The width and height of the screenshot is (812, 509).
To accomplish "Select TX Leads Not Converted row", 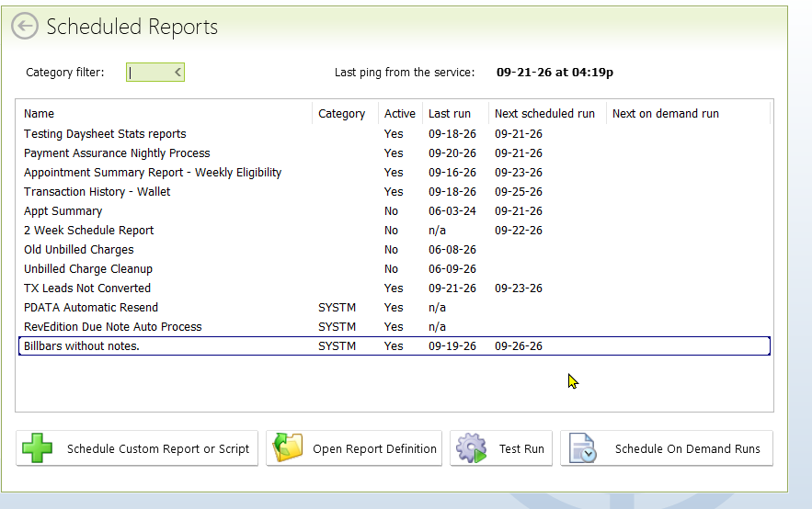I will tap(395, 288).
